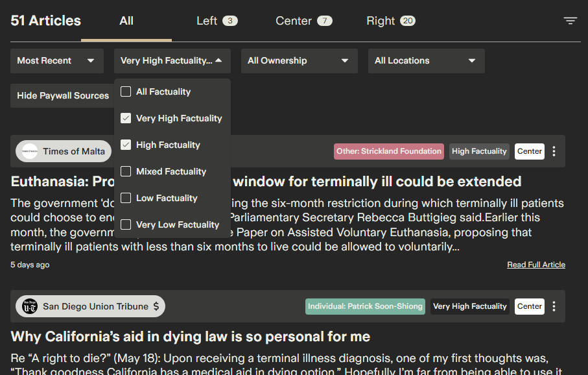Collapse the Very High Factuality dropdown
The image size is (588, 375).
[x=172, y=61]
